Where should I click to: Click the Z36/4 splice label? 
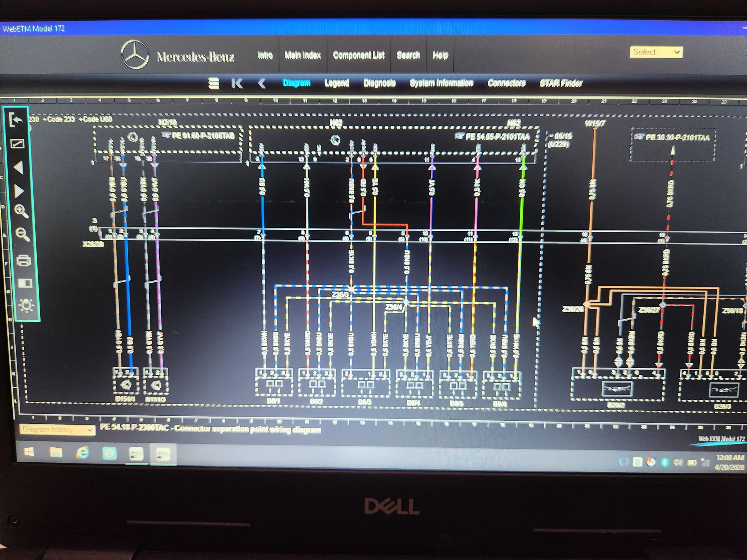click(394, 307)
